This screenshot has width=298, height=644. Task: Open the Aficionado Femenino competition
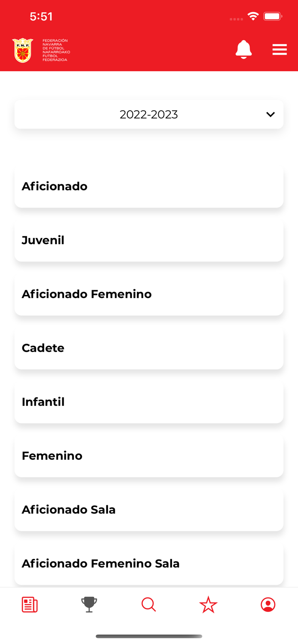click(x=149, y=294)
